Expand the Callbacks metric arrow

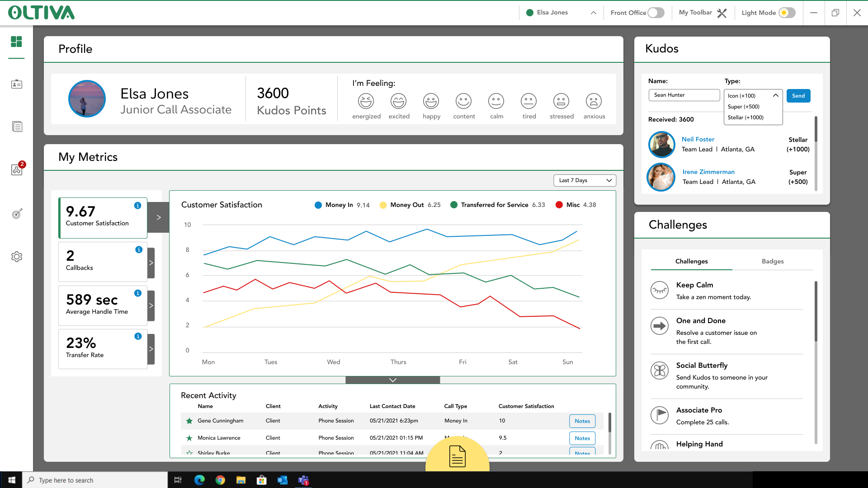click(151, 263)
